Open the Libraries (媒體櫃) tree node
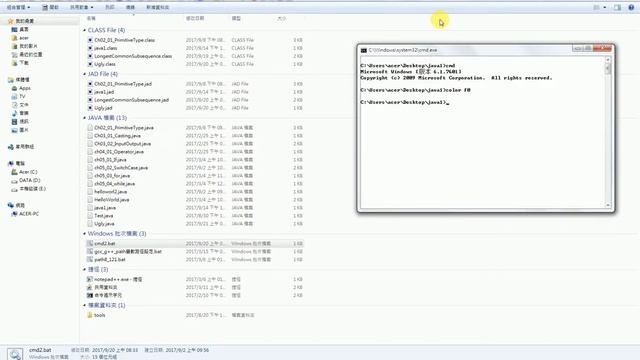 point(22,80)
